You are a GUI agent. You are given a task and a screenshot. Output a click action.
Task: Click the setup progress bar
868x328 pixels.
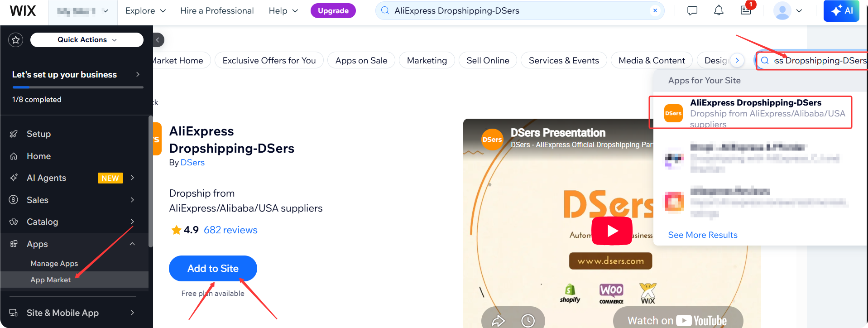pyautogui.click(x=78, y=87)
